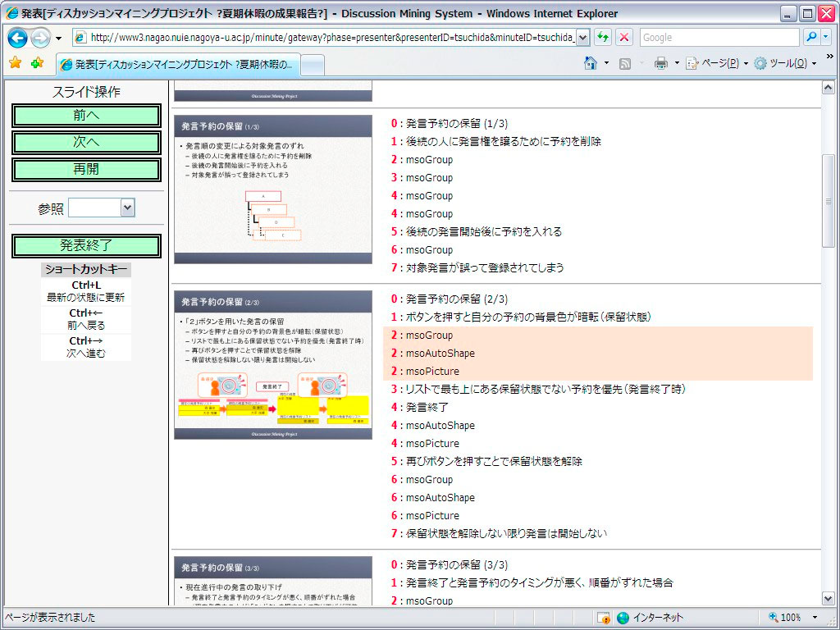
Task: Select the ディスカッションマイニングプロジェクト browser tab
Action: (x=177, y=65)
